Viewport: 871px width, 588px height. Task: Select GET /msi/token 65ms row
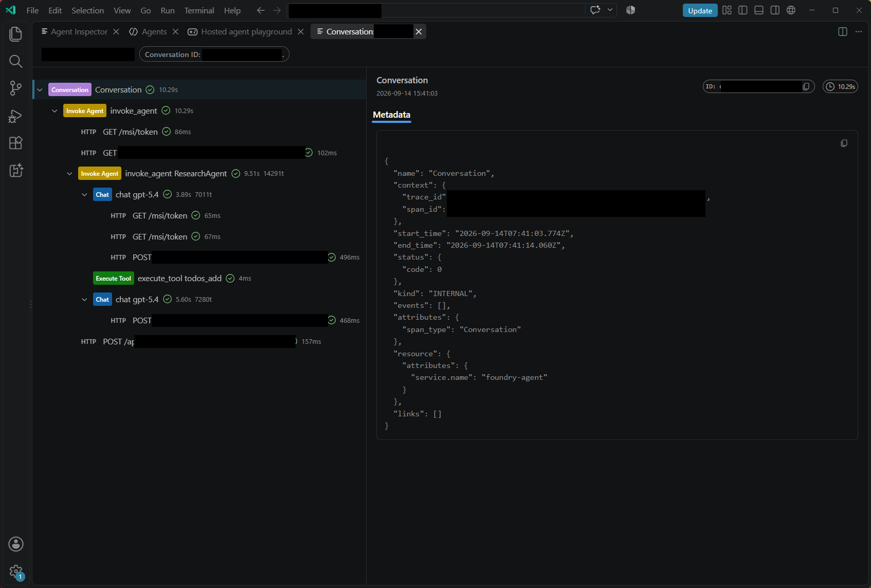click(199, 216)
